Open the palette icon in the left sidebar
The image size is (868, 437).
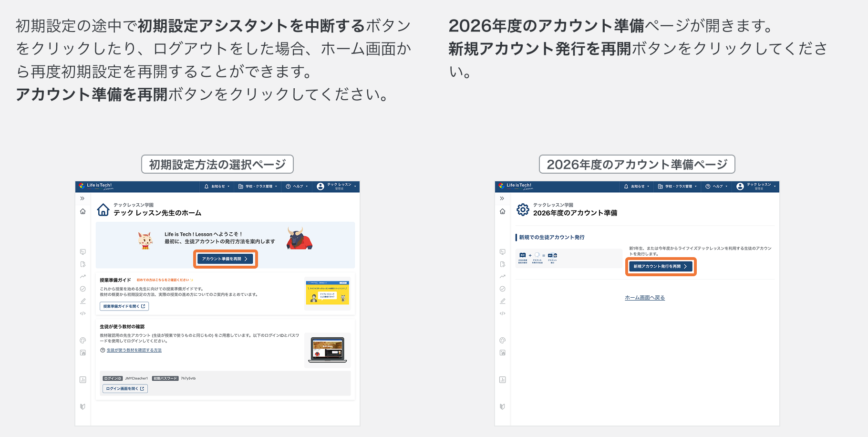[82, 341]
